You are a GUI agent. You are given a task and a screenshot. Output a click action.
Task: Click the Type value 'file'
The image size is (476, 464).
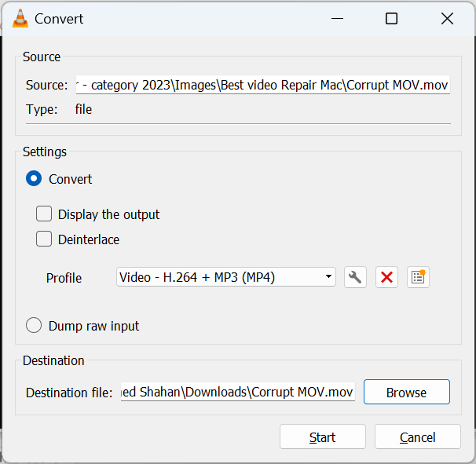point(83,109)
